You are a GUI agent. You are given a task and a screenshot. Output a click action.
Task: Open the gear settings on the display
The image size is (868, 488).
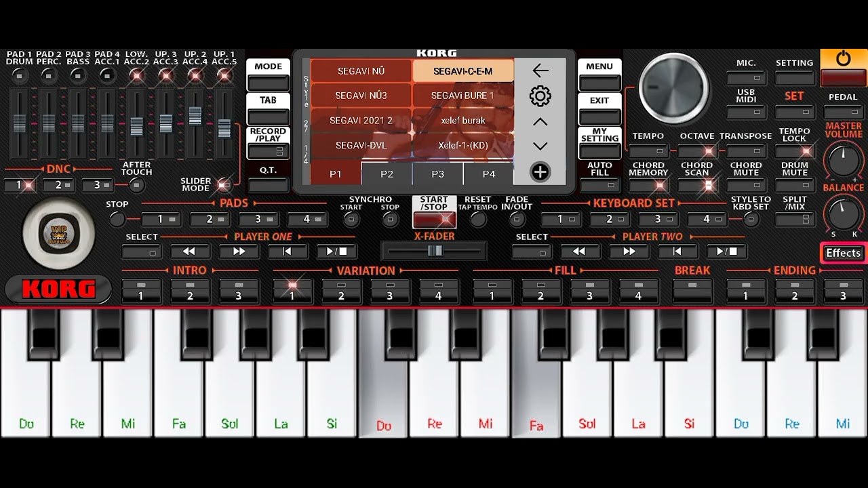[x=540, y=96]
